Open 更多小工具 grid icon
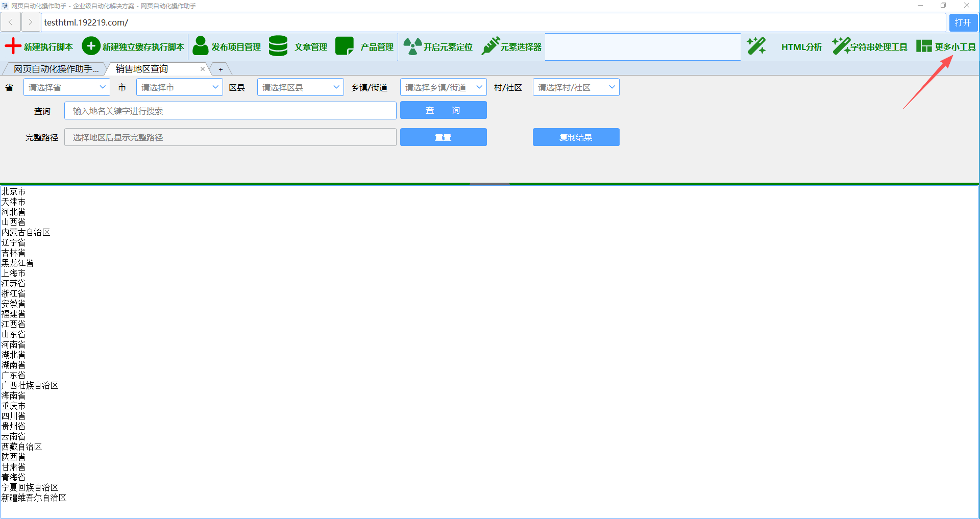 click(924, 46)
